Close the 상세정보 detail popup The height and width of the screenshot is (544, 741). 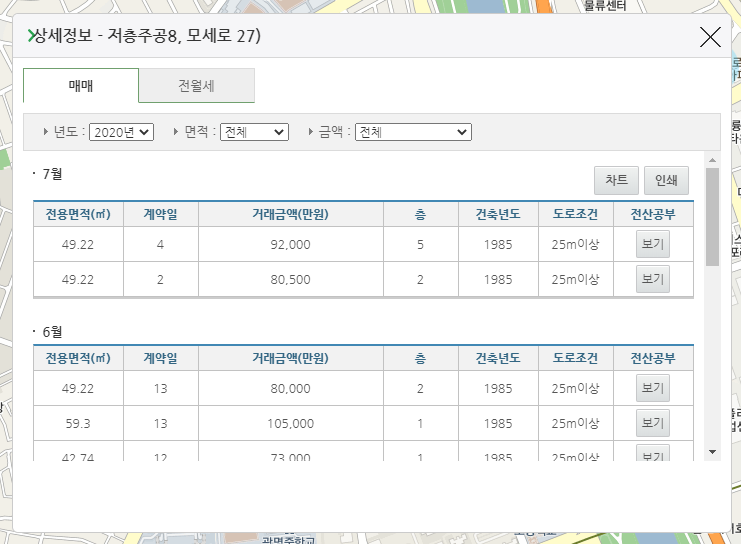click(710, 37)
